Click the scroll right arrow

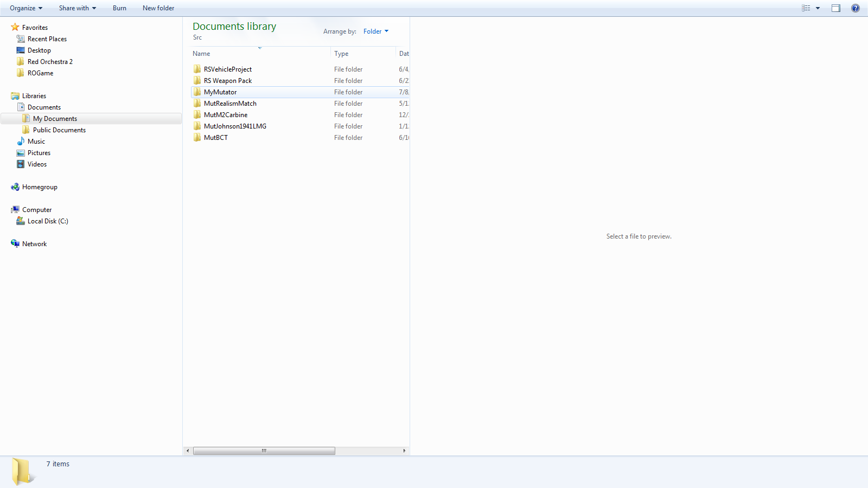click(x=404, y=451)
